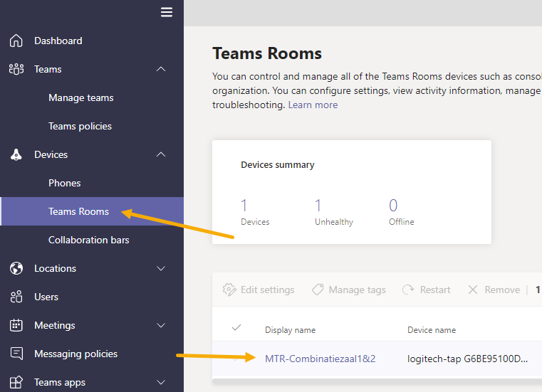Image resolution: width=542 pixels, height=392 pixels.
Task: Expand the Meetings section chevron
Action: (x=161, y=325)
